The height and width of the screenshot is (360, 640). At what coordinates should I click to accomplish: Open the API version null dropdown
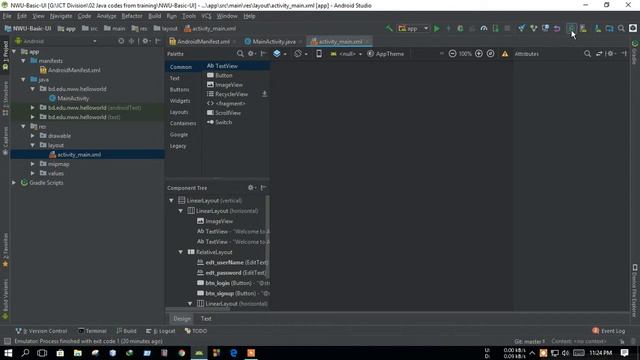pos(346,54)
